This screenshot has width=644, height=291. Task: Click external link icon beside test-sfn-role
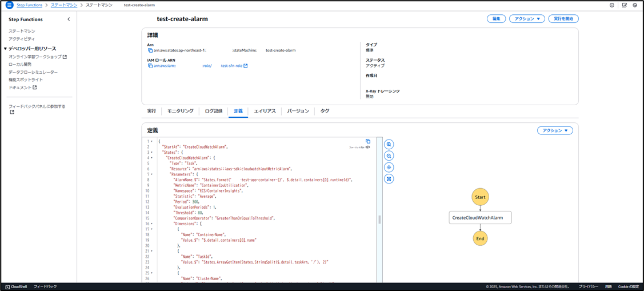[x=246, y=66]
